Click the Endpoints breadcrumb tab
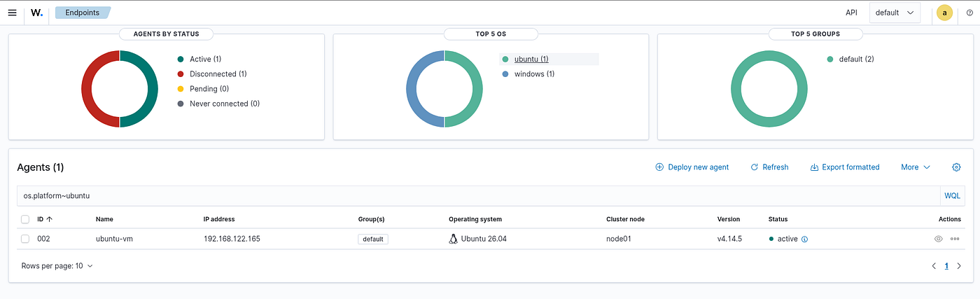The height and width of the screenshot is (299, 980). tap(83, 13)
